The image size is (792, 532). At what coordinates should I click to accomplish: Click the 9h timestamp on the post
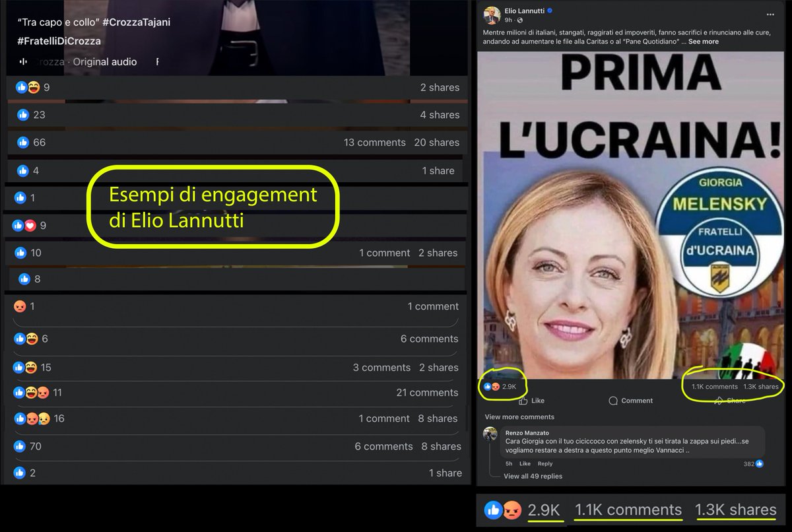508,20
